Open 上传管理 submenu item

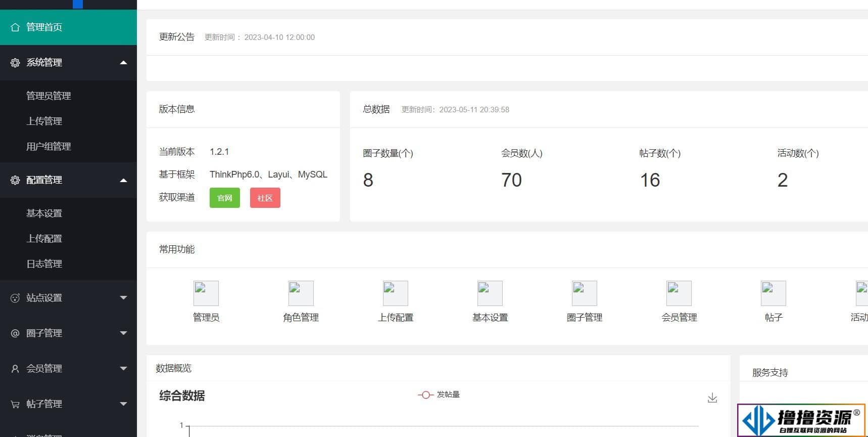click(44, 121)
